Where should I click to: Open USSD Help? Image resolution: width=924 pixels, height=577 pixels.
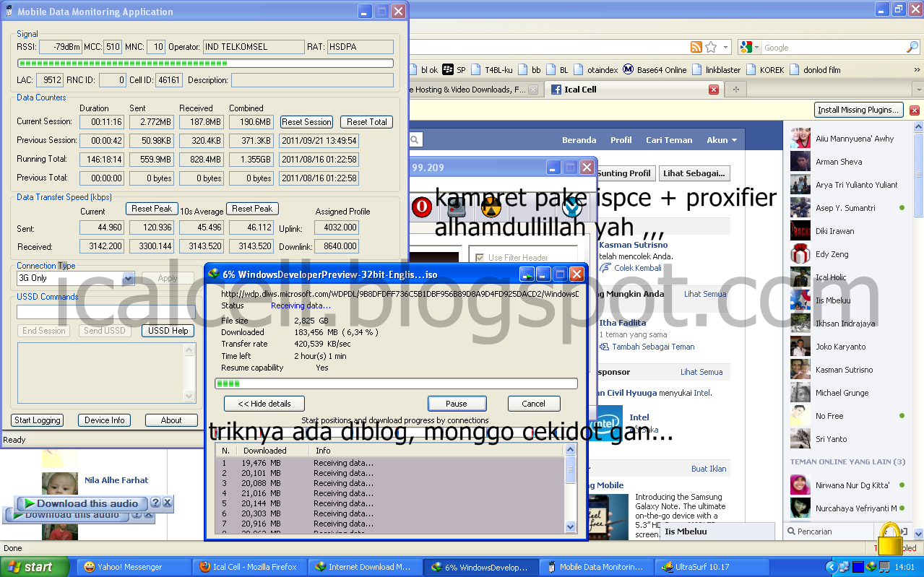click(168, 331)
